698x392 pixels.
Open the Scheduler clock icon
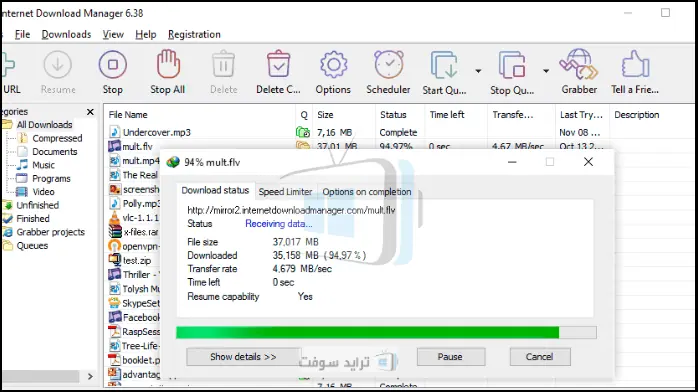click(389, 65)
